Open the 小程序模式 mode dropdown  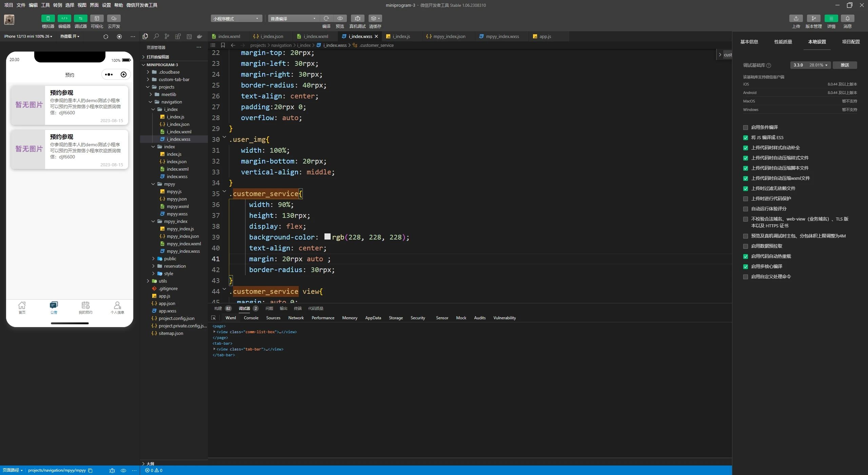[236, 19]
